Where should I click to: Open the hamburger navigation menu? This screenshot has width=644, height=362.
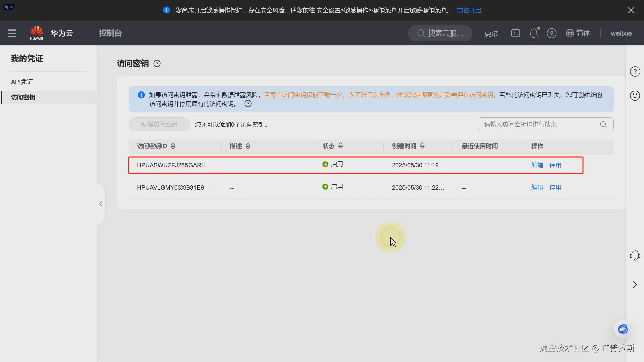(12, 33)
